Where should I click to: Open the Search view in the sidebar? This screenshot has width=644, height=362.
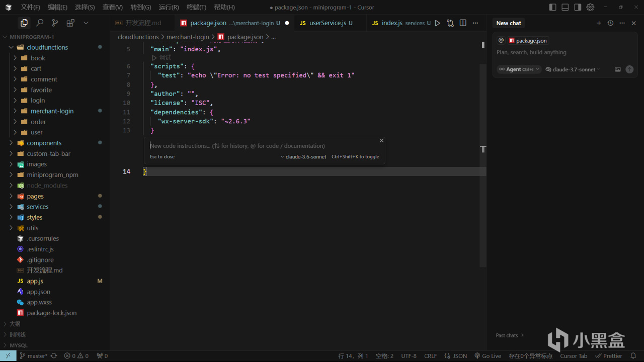pos(40,23)
